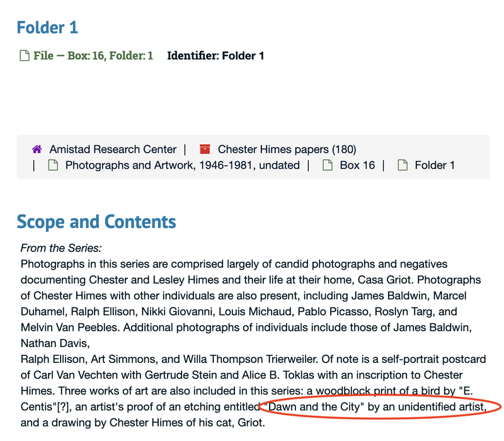
Task: Open the Amistad Research Center link
Action: click(113, 149)
